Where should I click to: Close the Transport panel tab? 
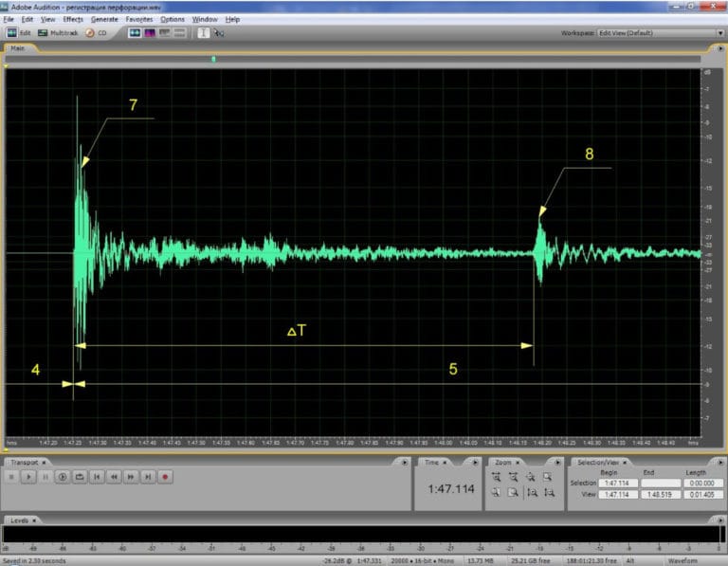[44, 463]
